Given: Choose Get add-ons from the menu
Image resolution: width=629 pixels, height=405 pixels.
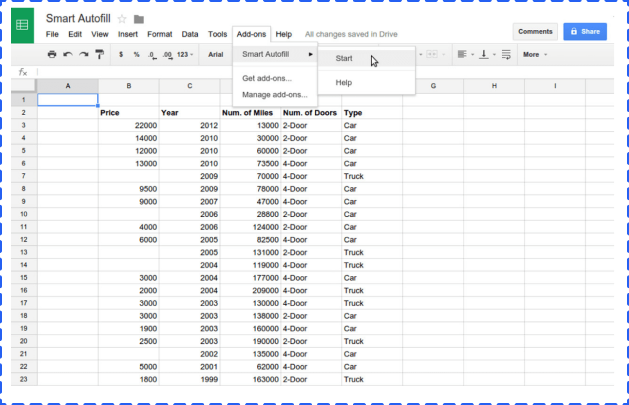Looking at the screenshot, I should tap(267, 78).
